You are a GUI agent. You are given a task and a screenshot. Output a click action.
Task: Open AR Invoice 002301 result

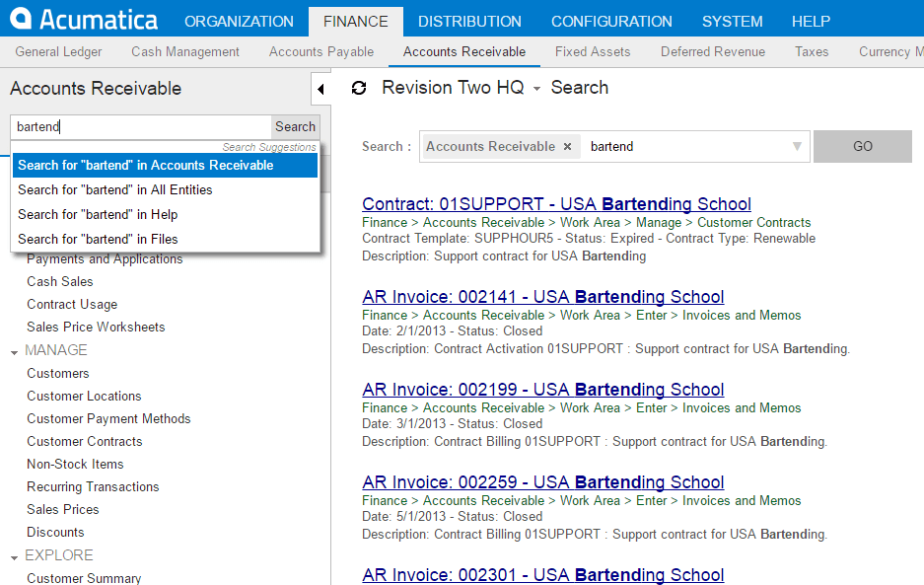click(x=542, y=574)
